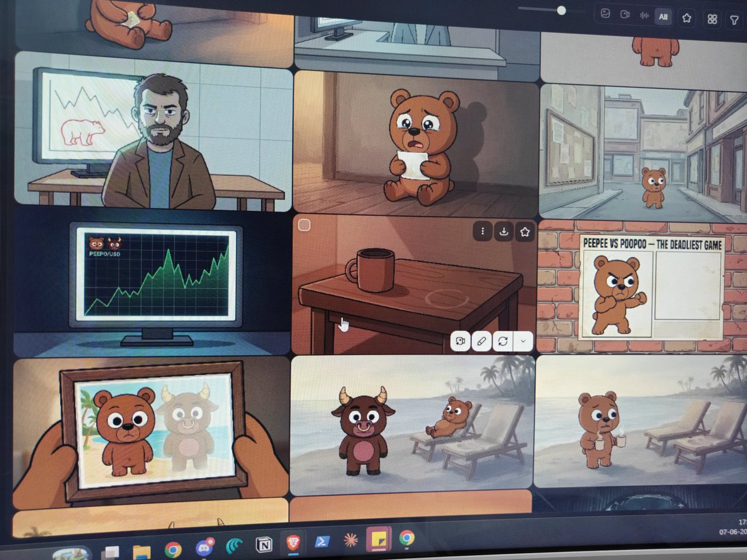Expand dropdown arrow beside regenerate button
The width and height of the screenshot is (747, 560).
click(x=523, y=341)
